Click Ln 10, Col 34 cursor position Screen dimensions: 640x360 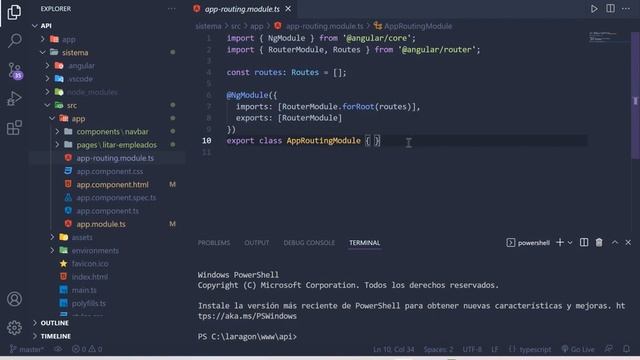pos(393,349)
